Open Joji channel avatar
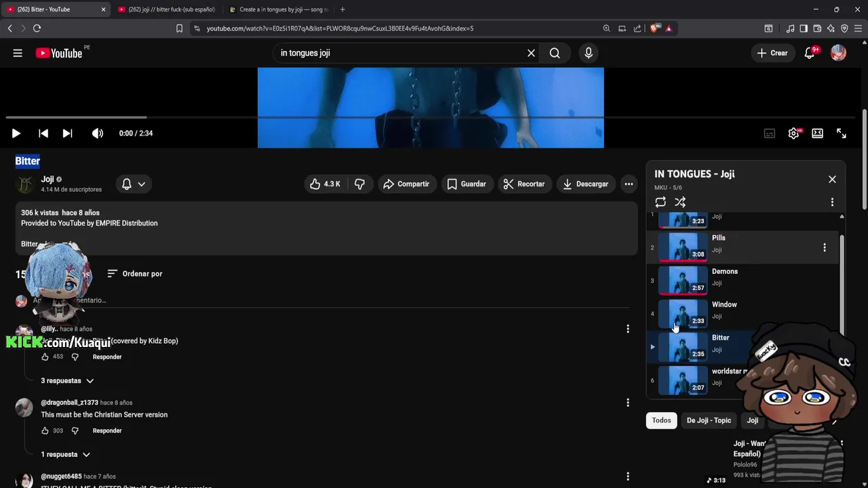 (x=25, y=184)
